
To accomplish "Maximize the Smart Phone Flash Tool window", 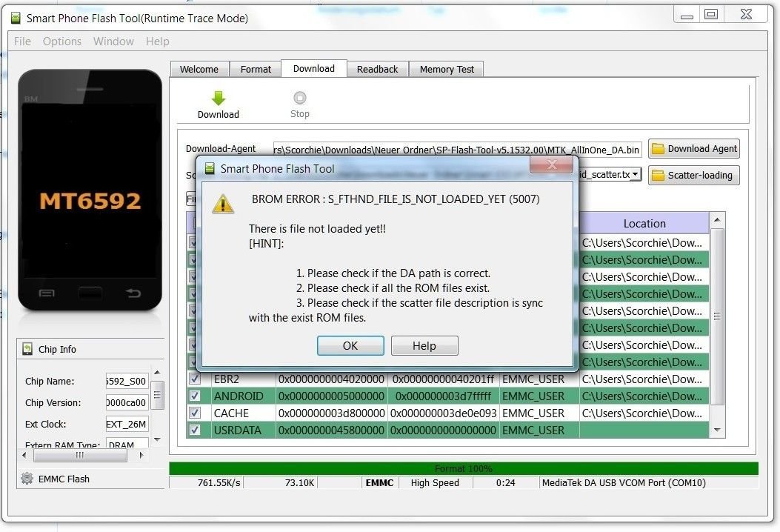I will (711, 14).
